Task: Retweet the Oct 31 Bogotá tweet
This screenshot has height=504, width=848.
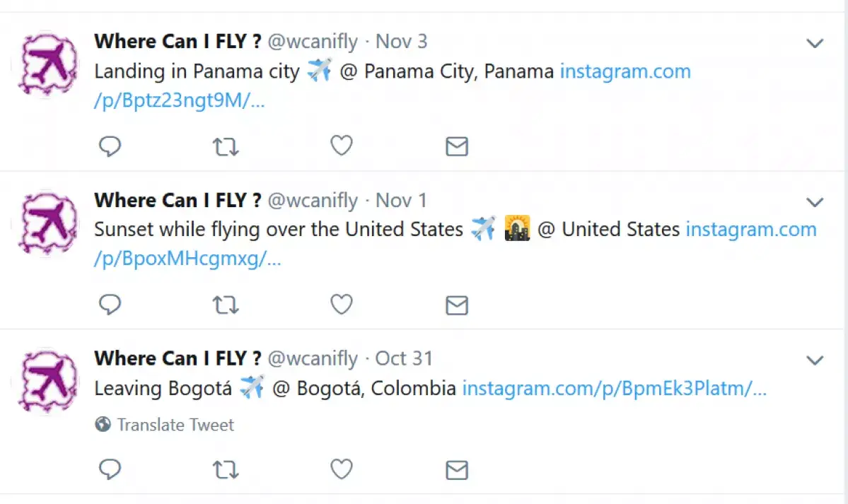Action: [226, 469]
